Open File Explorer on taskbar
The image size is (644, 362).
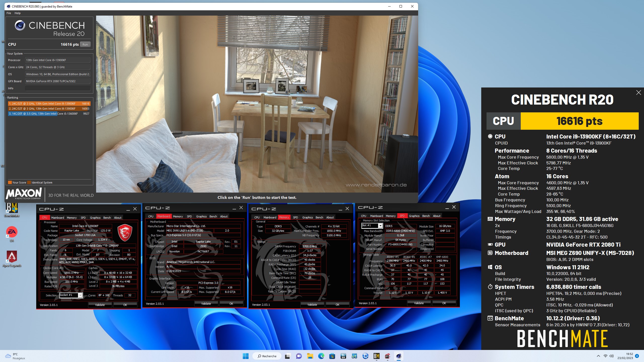click(310, 356)
